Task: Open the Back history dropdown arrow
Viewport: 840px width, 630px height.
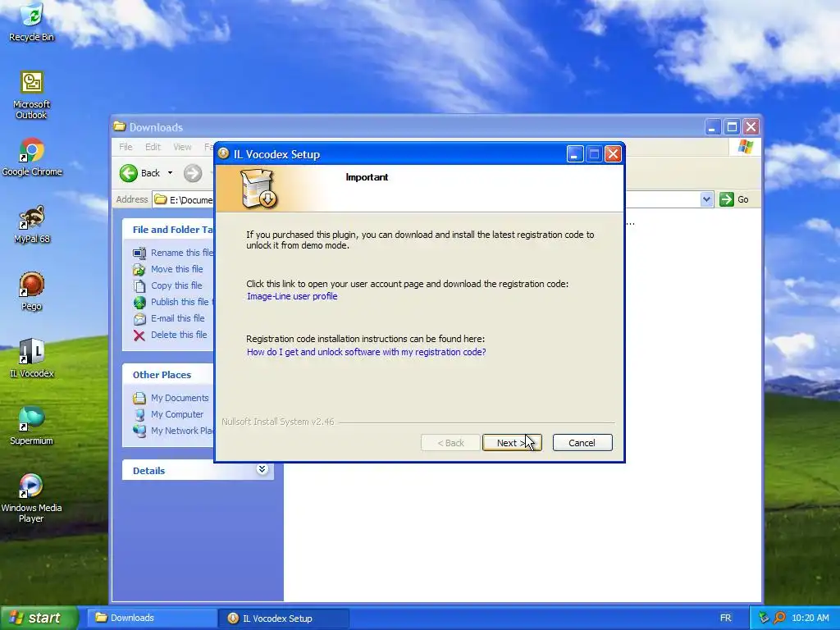Action: click(x=171, y=173)
